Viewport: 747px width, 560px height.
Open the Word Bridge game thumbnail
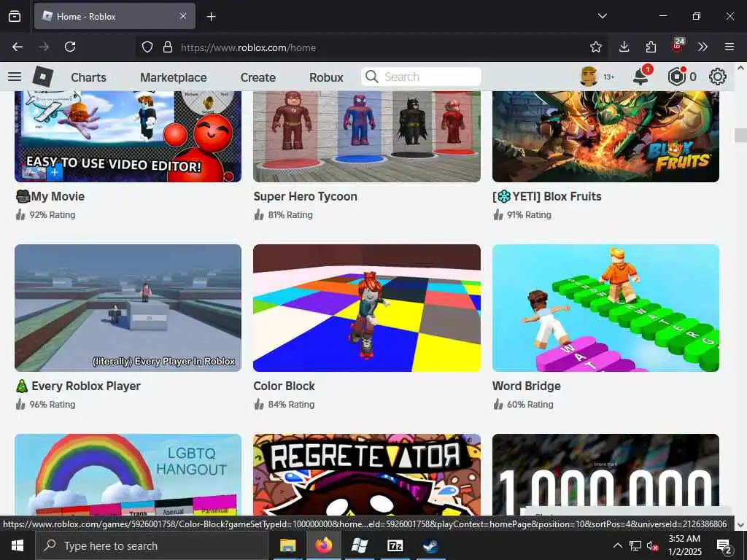click(x=605, y=308)
